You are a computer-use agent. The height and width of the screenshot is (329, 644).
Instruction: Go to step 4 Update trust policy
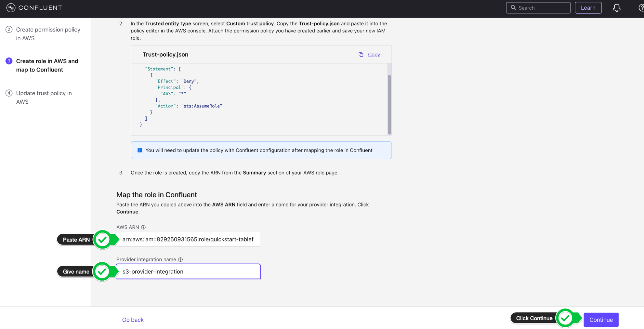(44, 97)
